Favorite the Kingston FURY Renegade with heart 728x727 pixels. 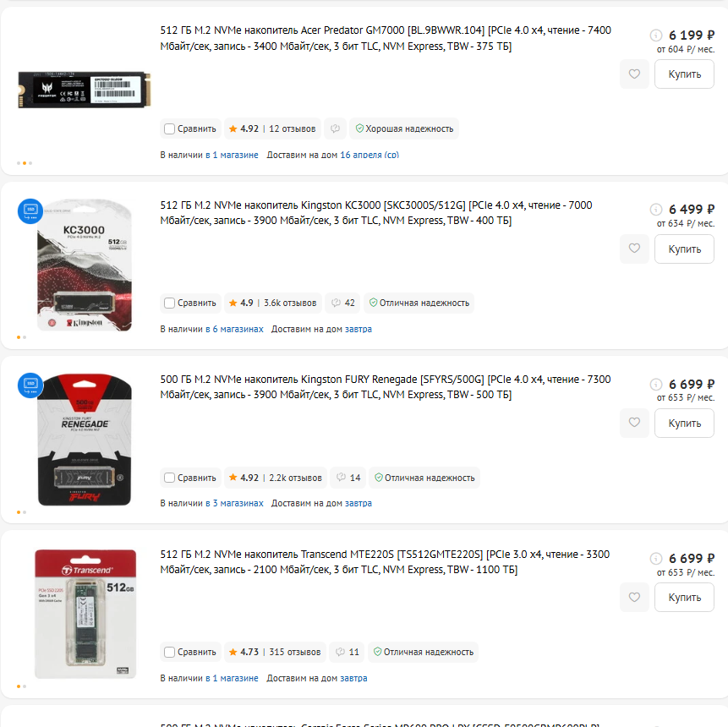[634, 423]
